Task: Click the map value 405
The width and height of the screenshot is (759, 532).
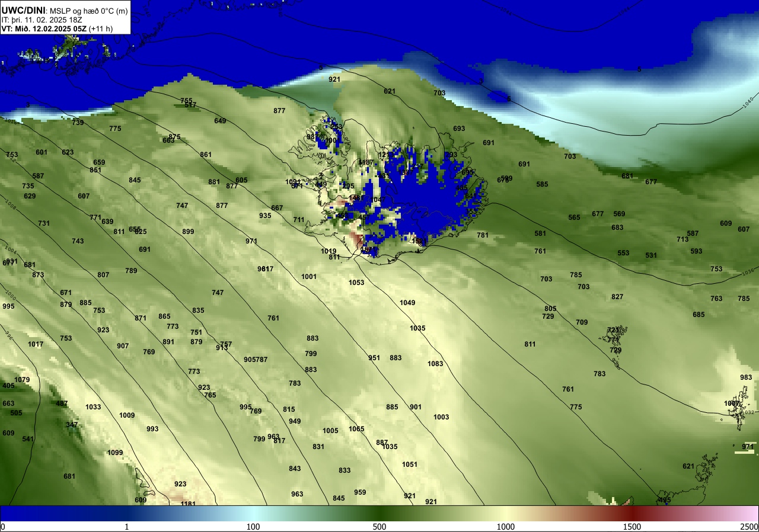Action: coord(8,386)
